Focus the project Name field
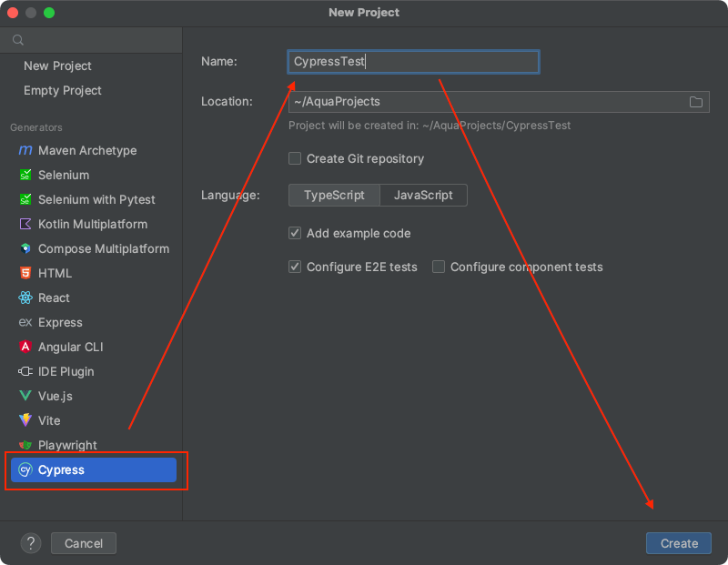 click(413, 62)
